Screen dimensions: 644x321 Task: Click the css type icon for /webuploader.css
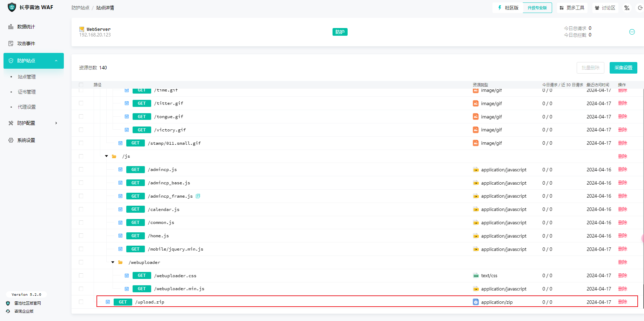[x=476, y=275]
